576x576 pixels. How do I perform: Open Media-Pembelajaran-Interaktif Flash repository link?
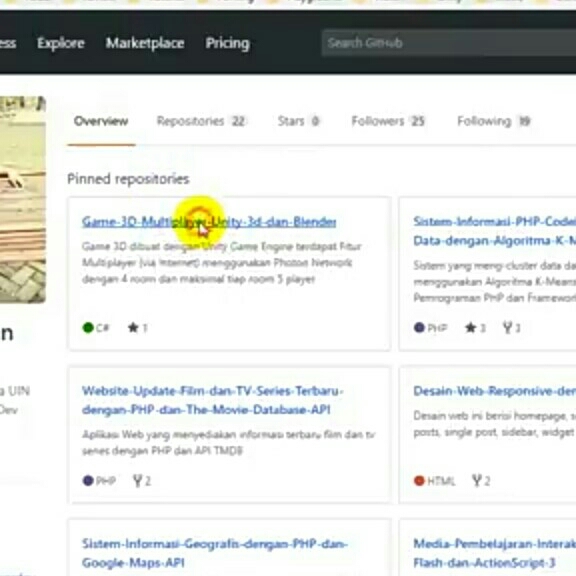point(494,553)
